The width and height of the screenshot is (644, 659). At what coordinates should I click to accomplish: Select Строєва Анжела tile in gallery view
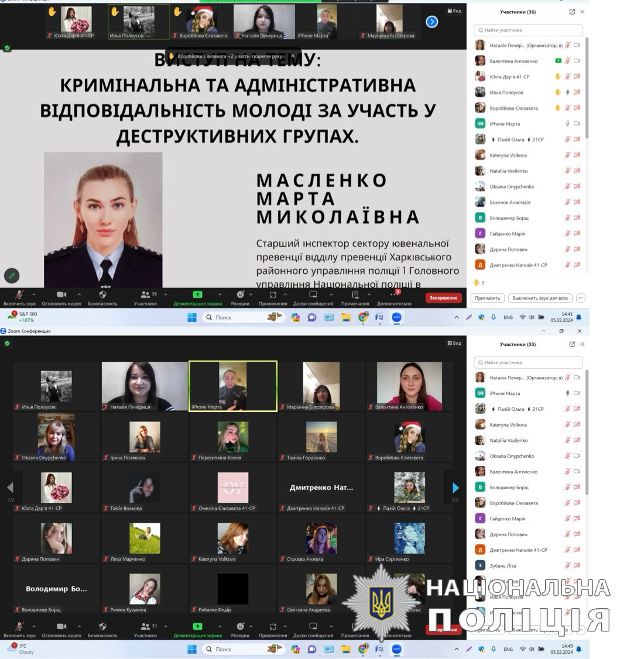[x=321, y=538]
